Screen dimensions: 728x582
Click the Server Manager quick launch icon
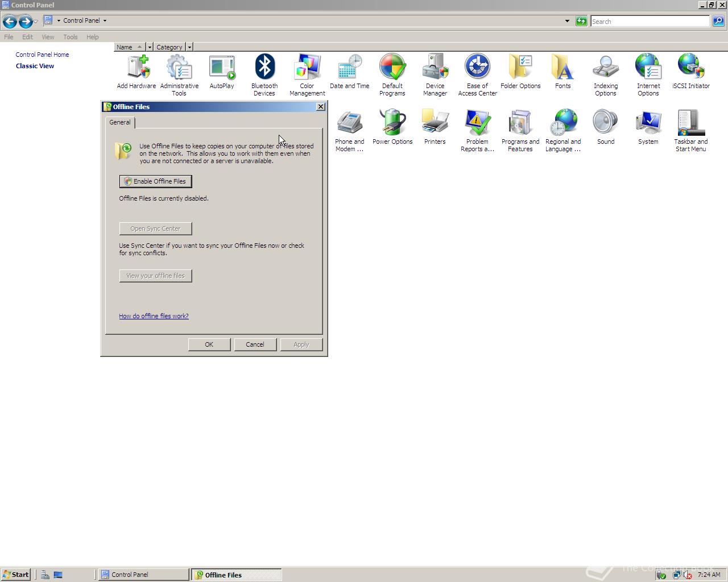click(45, 575)
